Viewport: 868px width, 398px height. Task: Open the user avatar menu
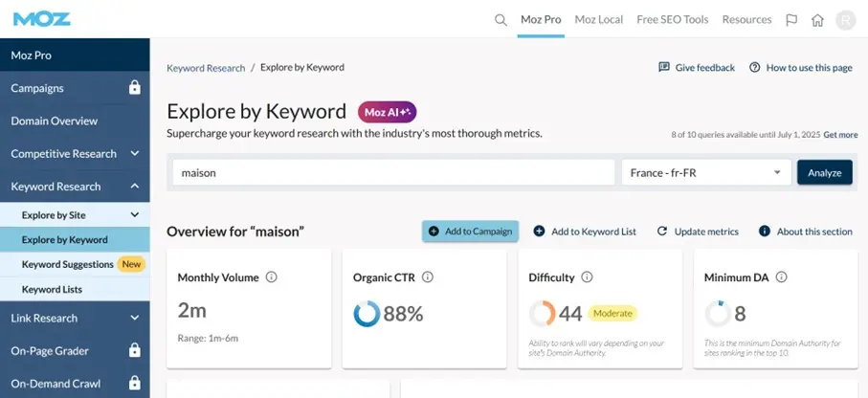click(x=845, y=20)
